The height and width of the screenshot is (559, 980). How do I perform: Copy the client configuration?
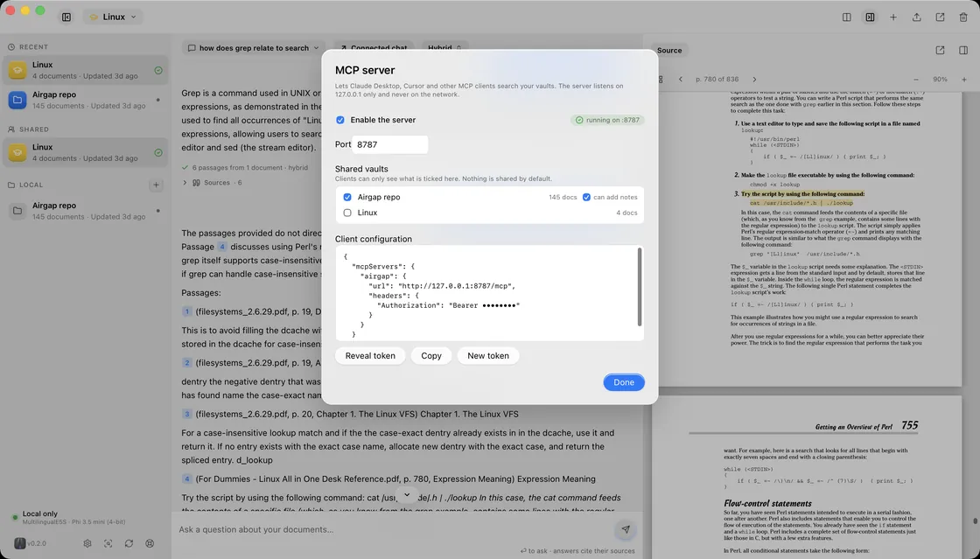(431, 355)
